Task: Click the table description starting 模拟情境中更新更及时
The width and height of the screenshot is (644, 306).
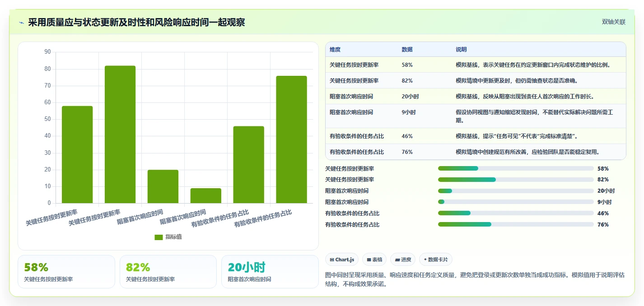Action: click(x=517, y=81)
